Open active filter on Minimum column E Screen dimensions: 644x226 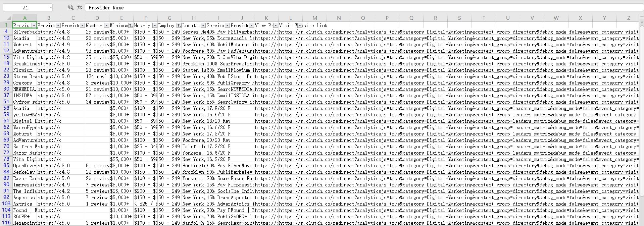(131, 25)
